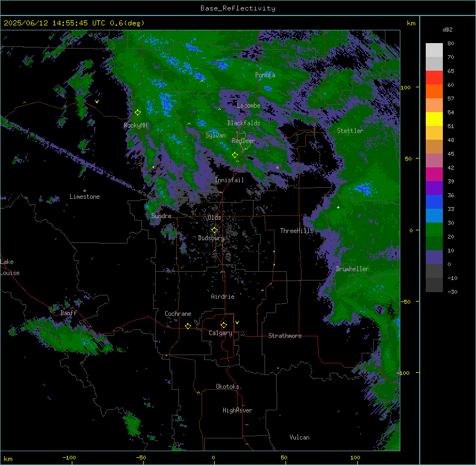476x465 pixels.
Task: Click the Sundre town label
Action: [161, 216]
